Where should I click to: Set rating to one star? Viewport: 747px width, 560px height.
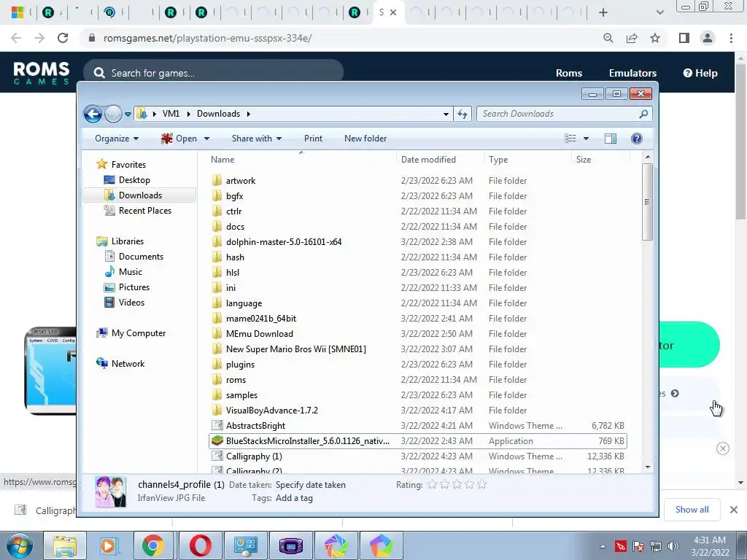(432, 485)
